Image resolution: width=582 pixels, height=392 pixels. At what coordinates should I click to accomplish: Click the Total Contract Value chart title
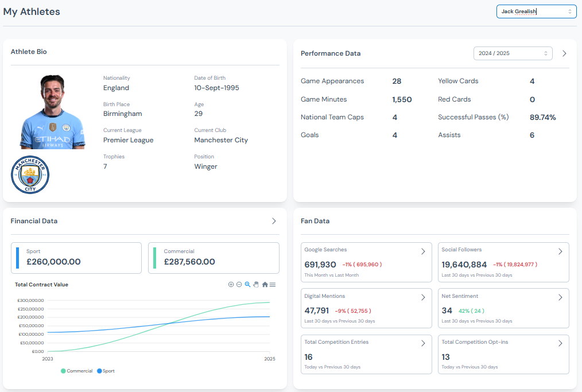41,284
